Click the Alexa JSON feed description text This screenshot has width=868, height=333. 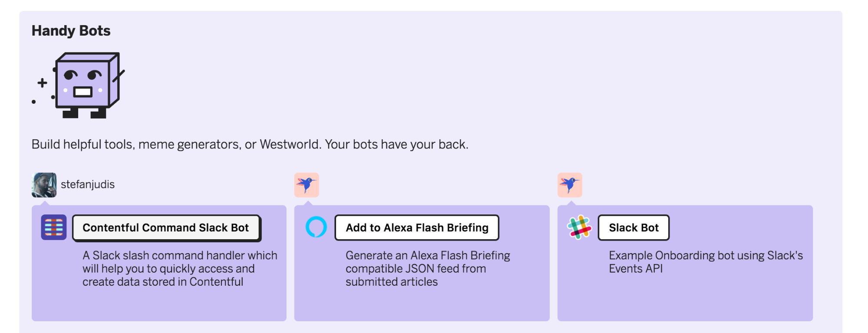click(428, 269)
